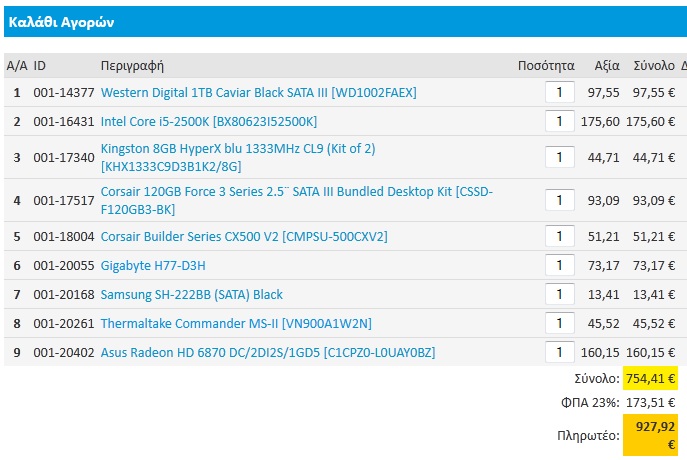Select product ID 001-16431
This screenshot has height=460, width=687.
click(64, 121)
